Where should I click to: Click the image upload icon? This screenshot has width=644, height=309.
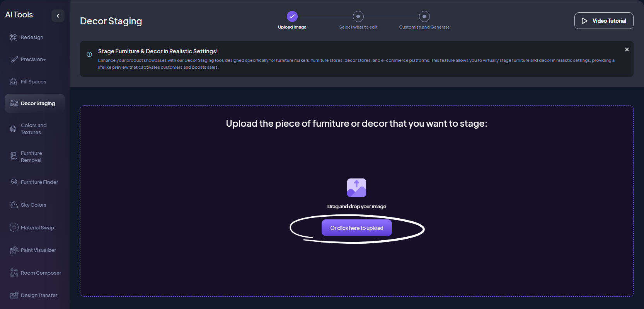tap(356, 188)
